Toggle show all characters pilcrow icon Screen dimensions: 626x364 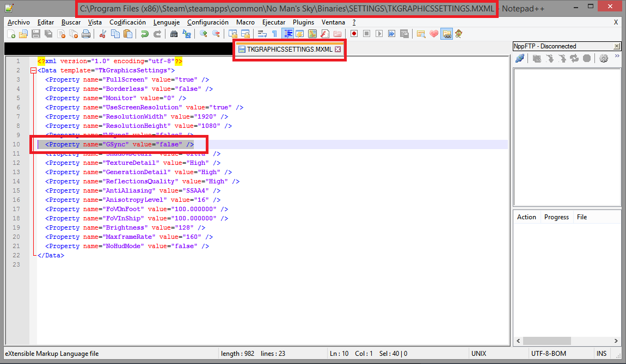(275, 34)
